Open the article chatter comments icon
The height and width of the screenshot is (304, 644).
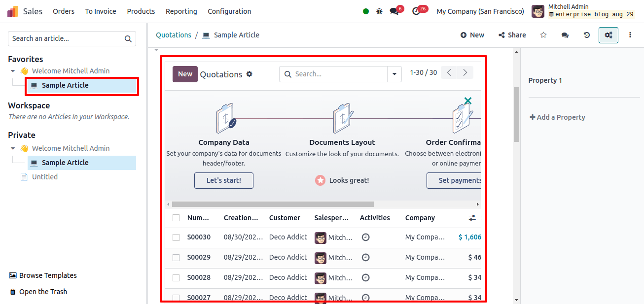[565, 35]
